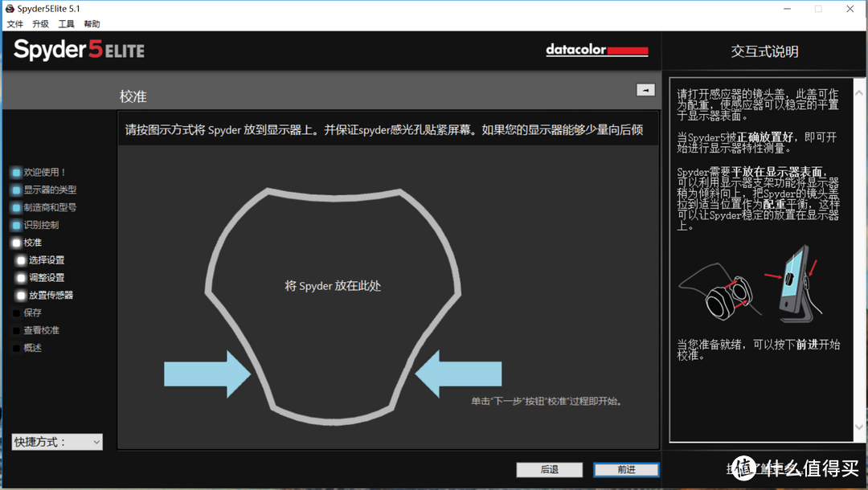Open the 帮助 menu
The image size is (868, 490).
coord(92,24)
